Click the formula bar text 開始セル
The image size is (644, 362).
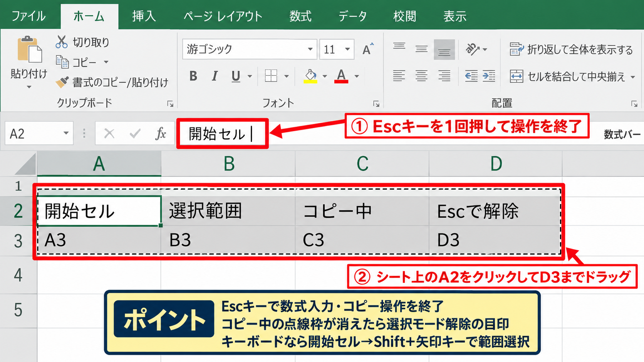217,134
